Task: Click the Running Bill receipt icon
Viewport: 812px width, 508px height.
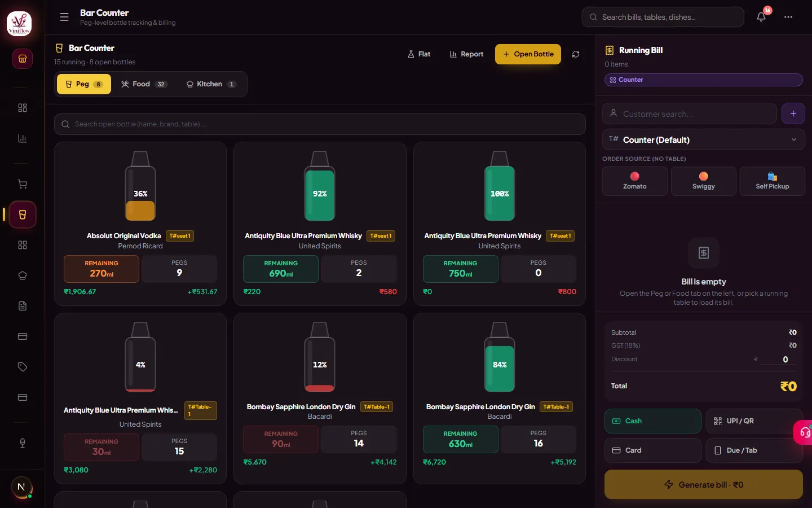Action: pos(610,50)
